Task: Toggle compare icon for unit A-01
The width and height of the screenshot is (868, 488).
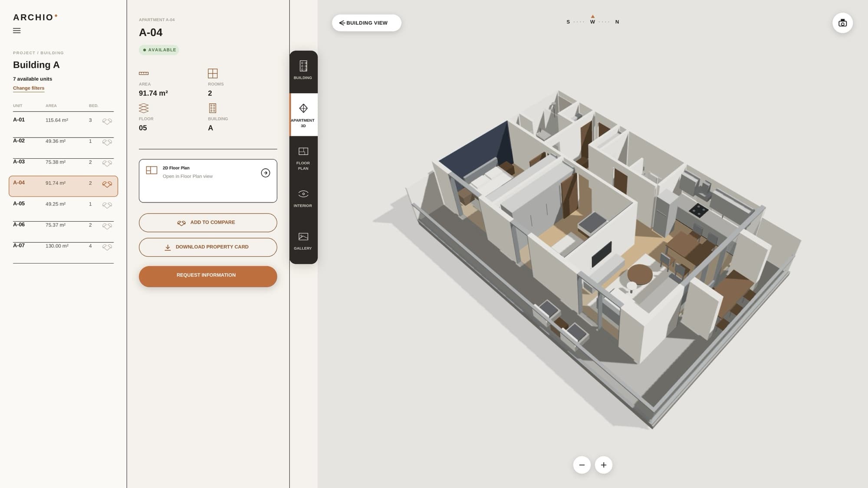Action: click(107, 121)
